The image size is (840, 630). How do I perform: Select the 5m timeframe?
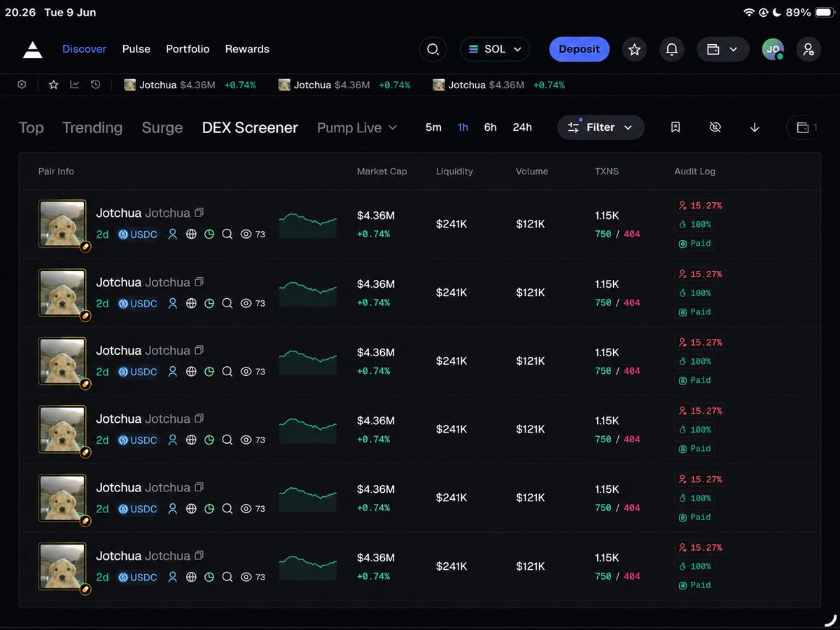(433, 127)
